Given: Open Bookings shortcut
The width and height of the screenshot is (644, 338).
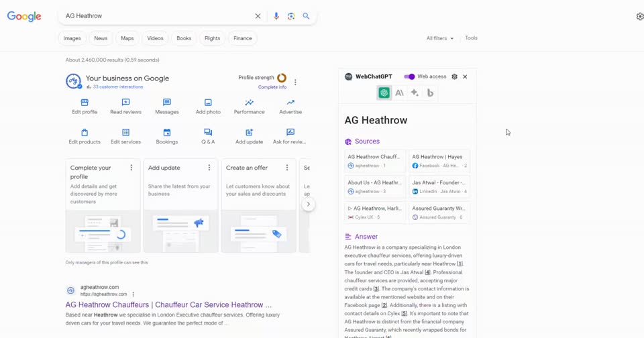Looking at the screenshot, I should (x=167, y=136).
